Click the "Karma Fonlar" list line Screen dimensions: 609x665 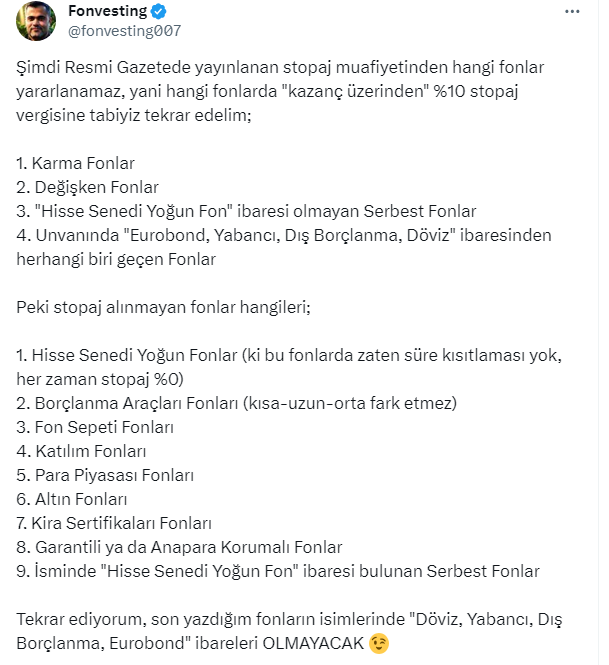[x=76, y=163]
